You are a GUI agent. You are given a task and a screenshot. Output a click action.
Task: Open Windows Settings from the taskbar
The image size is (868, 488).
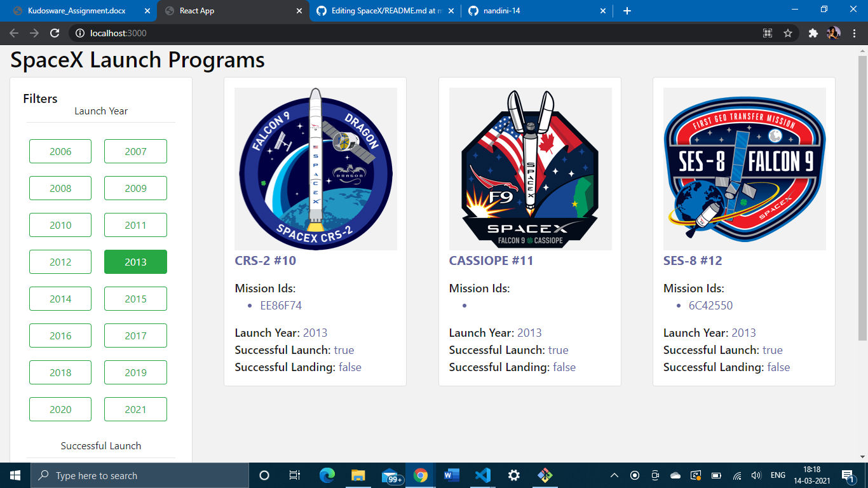(x=514, y=475)
